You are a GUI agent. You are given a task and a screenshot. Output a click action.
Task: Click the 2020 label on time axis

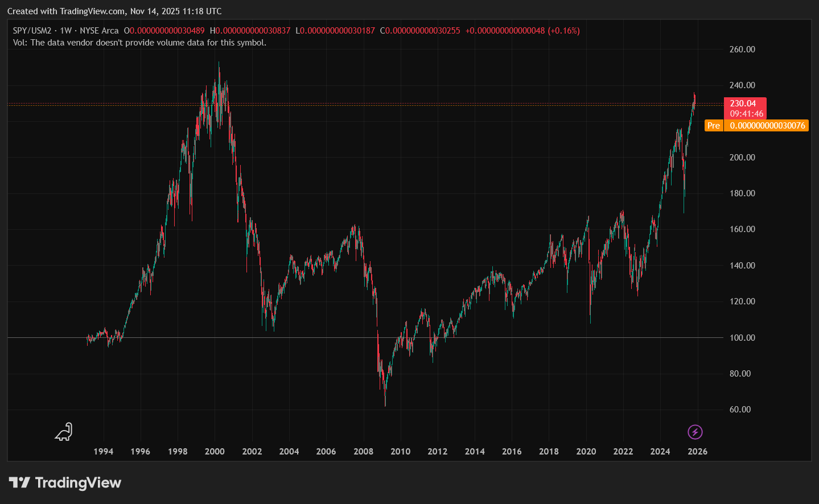pos(586,452)
